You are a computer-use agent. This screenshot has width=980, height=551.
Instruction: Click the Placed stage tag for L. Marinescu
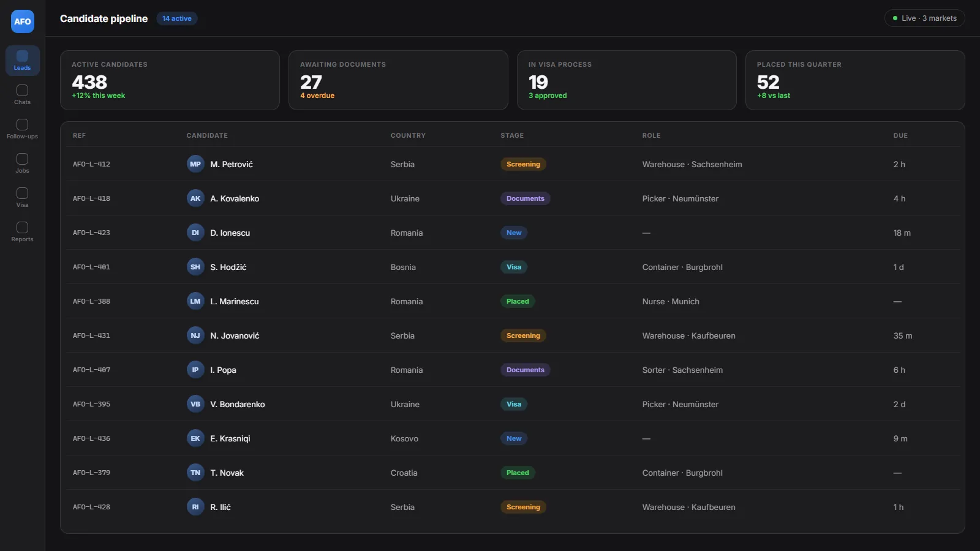point(518,301)
